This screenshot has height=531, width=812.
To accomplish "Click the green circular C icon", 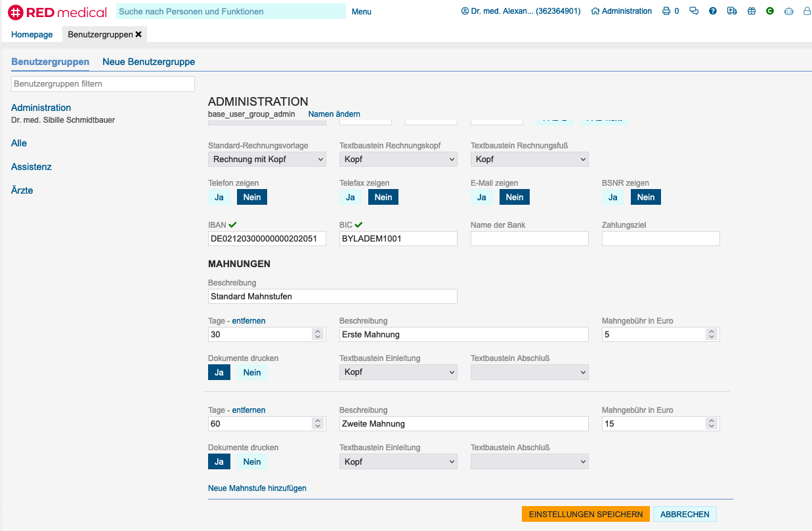I will pos(770,11).
